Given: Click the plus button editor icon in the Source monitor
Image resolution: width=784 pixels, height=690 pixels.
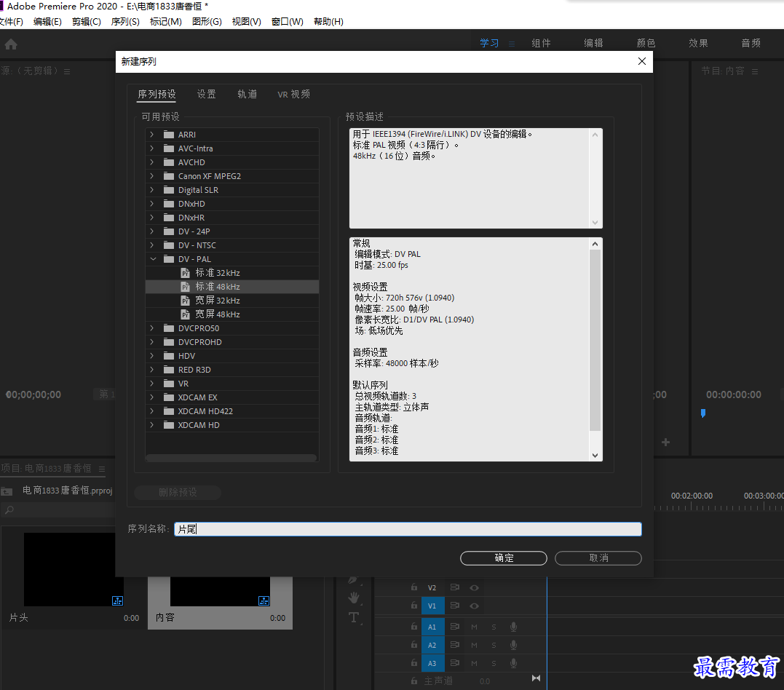Looking at the screenshot, I should point(665,442).
